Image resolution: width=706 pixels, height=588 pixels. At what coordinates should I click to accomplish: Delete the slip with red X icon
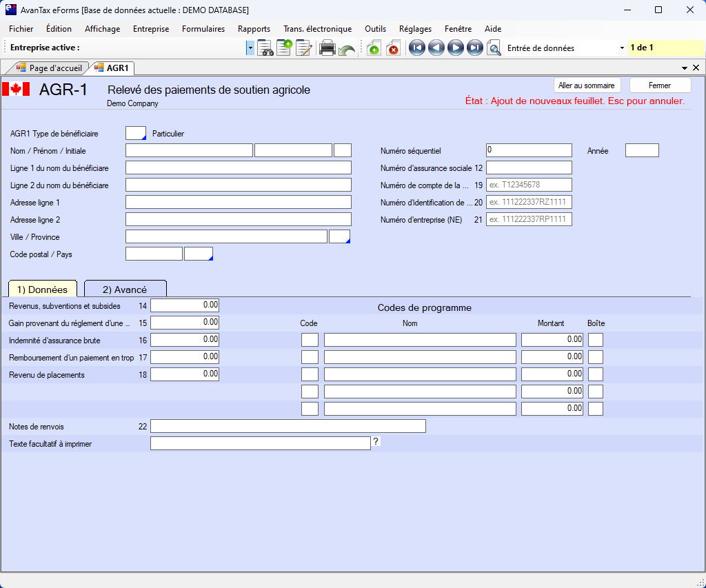click(x=393, y=48)
